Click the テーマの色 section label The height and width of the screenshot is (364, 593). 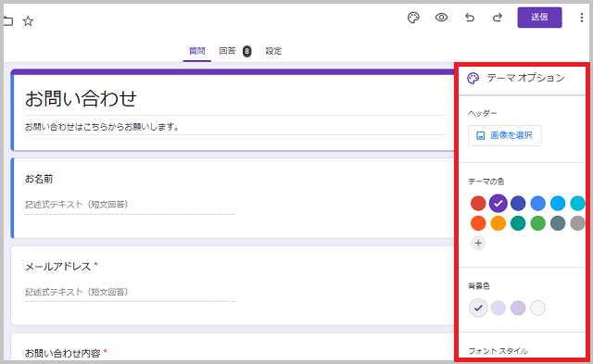(x=486, y=182)
